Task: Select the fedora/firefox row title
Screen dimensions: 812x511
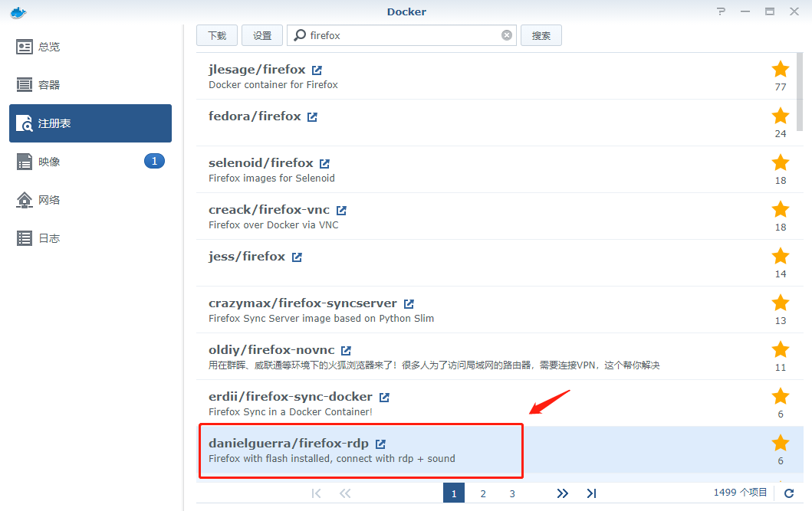Action: [x=255, y=116]
